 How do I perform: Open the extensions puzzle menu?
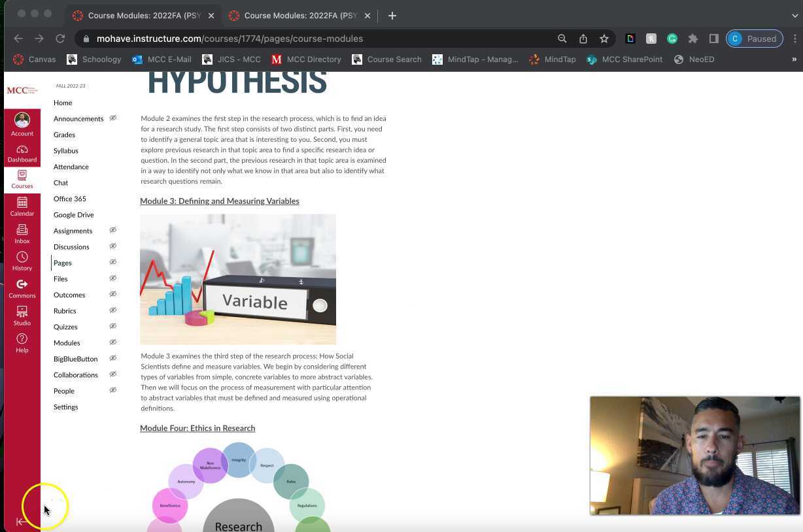point(693,39)
